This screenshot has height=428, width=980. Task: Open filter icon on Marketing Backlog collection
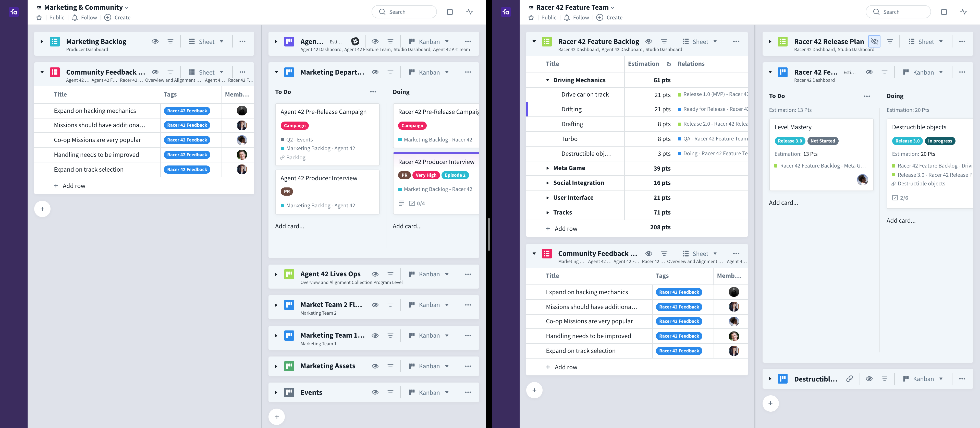[170, 42]
